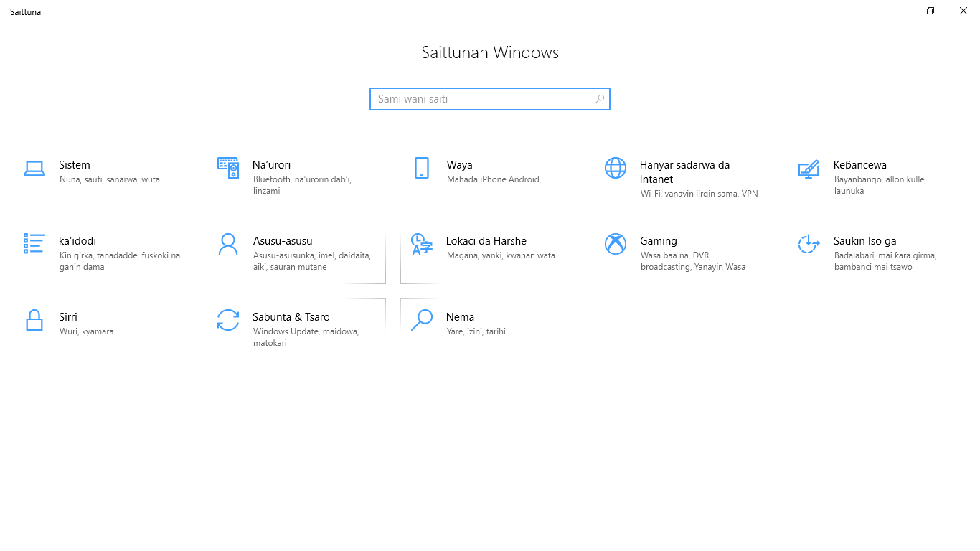The height and width of the screenshot is (551, 980).
Task: Select the 'Gaming' title text
Action: 659,241
